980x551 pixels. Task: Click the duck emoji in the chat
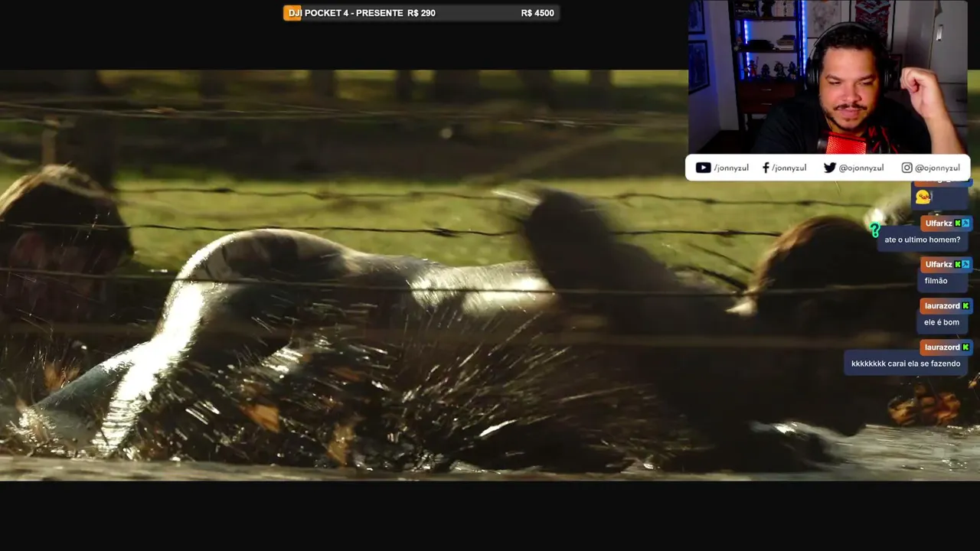pos(923,197)
